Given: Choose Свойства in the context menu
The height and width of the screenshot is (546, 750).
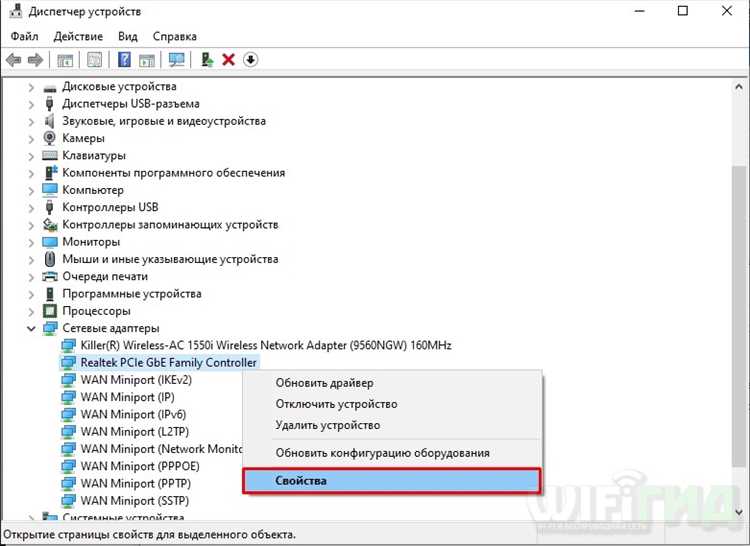Looking at the screenshot, I should pos(392,480).
